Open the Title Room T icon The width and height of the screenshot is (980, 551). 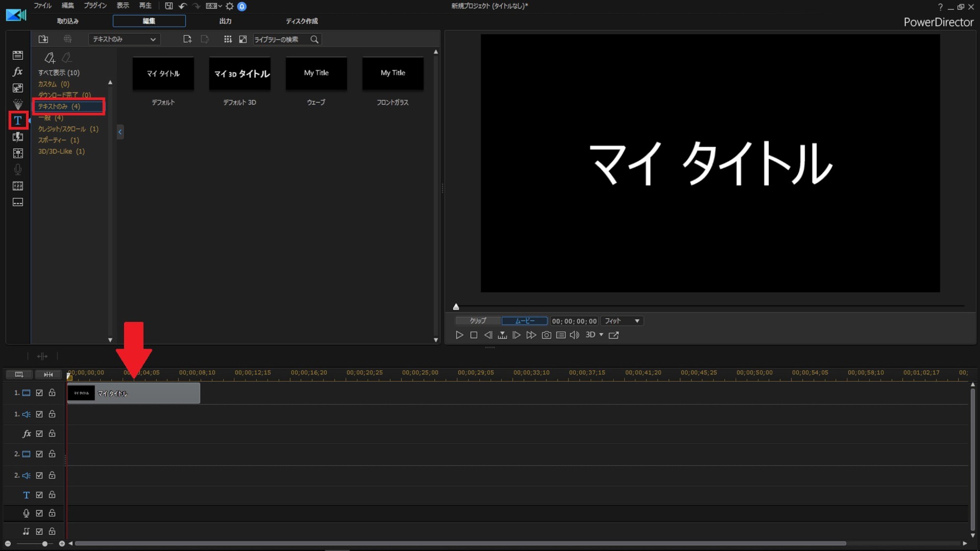(18, 120)
